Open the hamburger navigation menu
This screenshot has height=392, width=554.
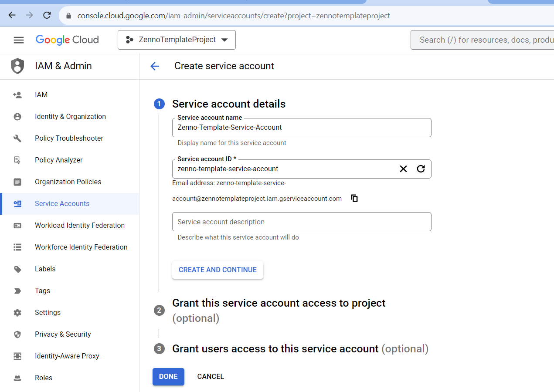click(19, 40)
